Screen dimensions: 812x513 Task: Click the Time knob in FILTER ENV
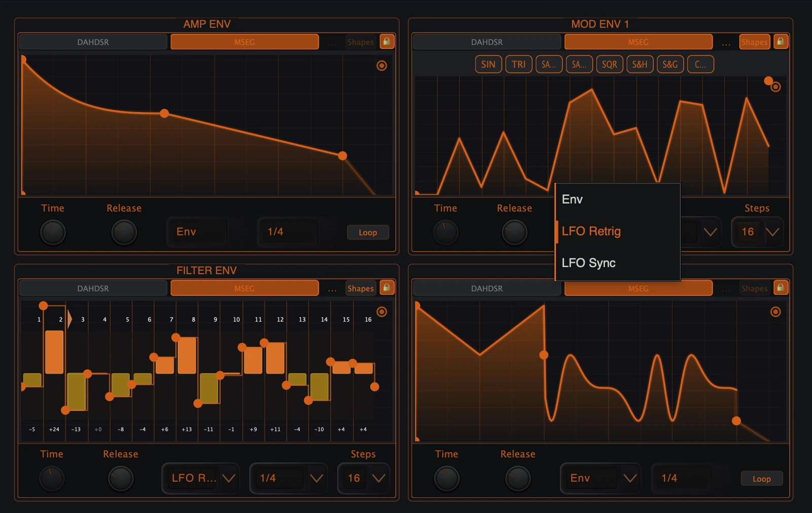point(52,478)
